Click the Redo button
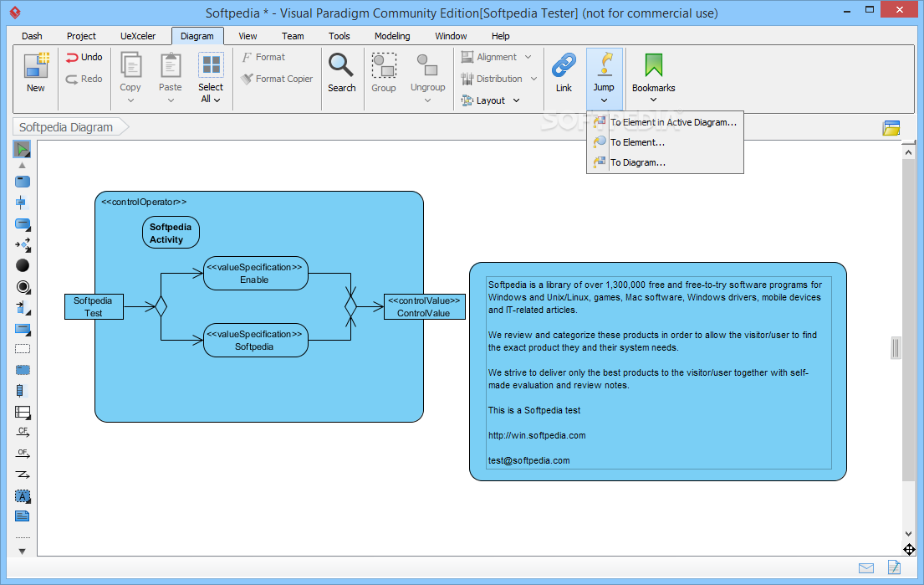The width and height of the screenshot is (924, 585). pyautogui.click(x=84, y=79)
